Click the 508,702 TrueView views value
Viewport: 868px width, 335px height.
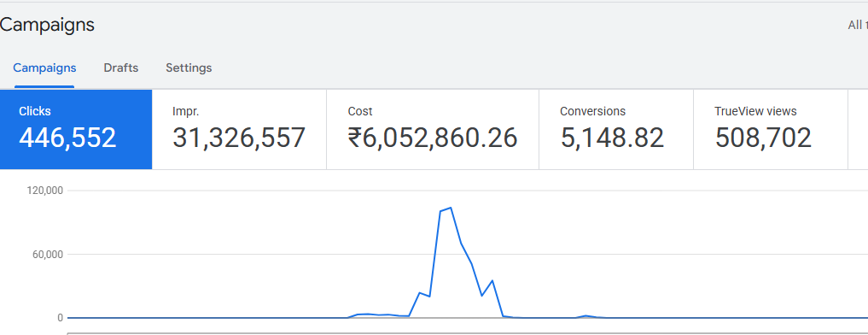763,138
